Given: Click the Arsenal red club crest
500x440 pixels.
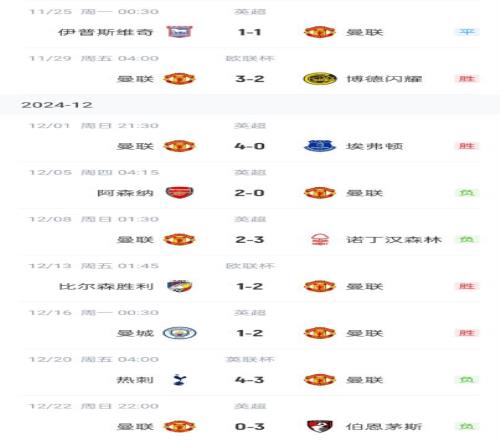Looking at the screenshot, I should (x=179, y=193).
